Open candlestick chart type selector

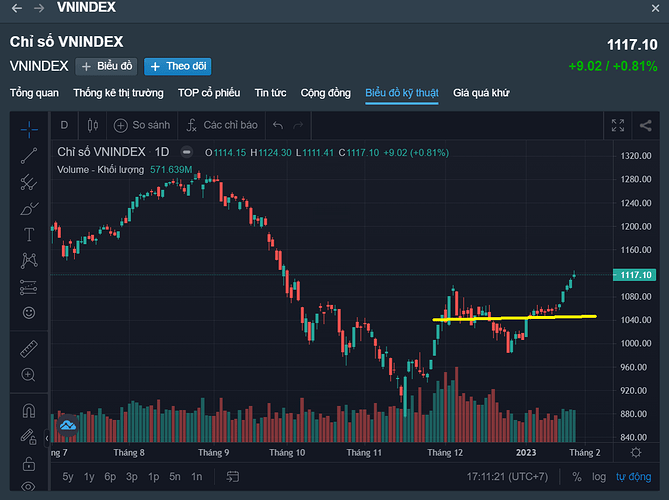[x=92, y=126]
